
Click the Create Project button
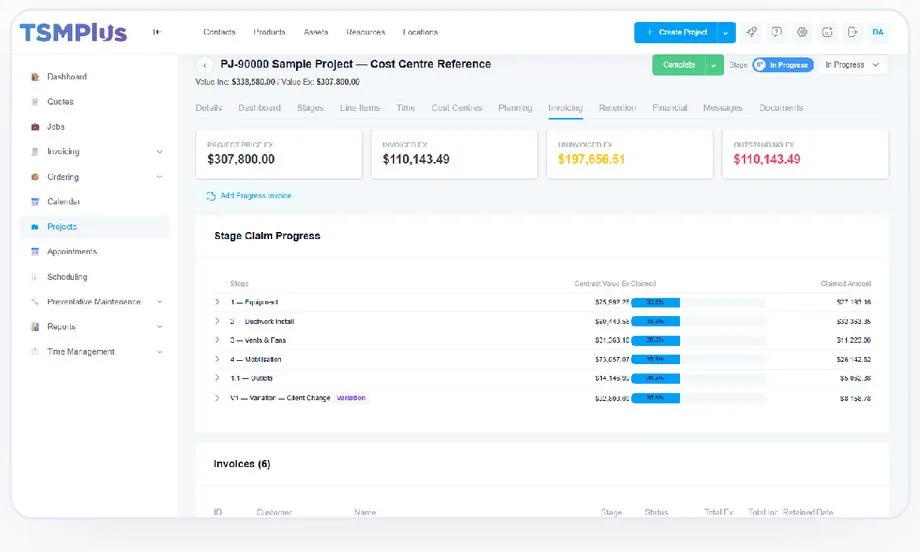[676, 33]
